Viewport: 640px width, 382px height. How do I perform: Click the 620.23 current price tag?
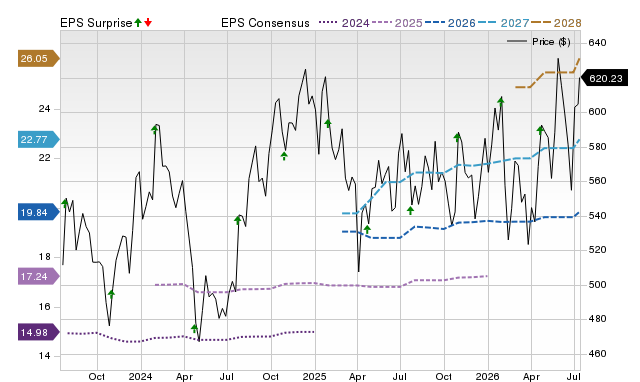(x=604, y=78)
